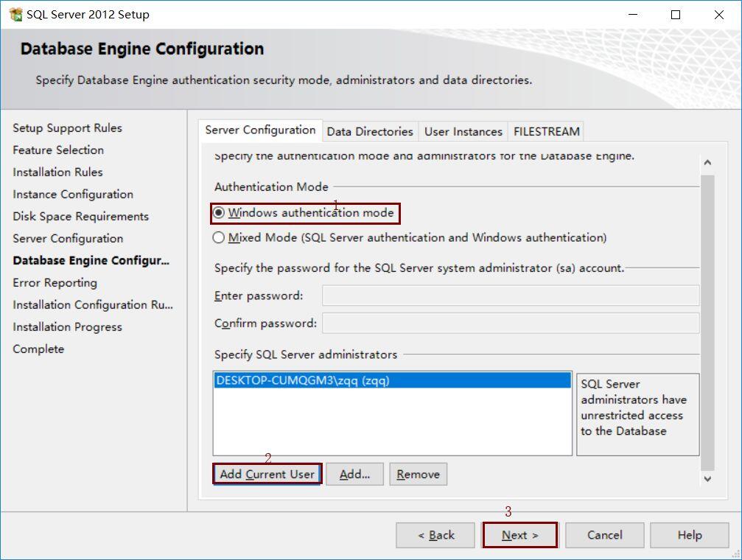
Task: Click the SQL Server Setup title bar icon
Action: click(x=15, y=15)
